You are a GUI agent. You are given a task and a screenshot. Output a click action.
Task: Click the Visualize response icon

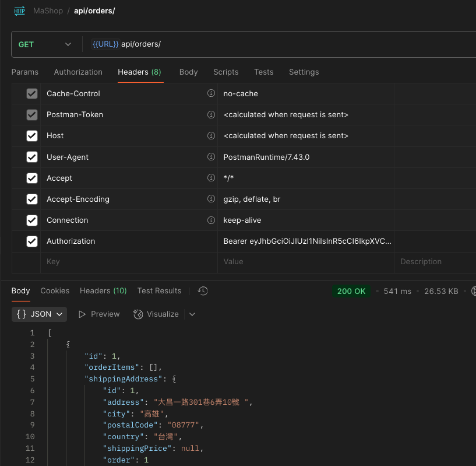(138, 314)
